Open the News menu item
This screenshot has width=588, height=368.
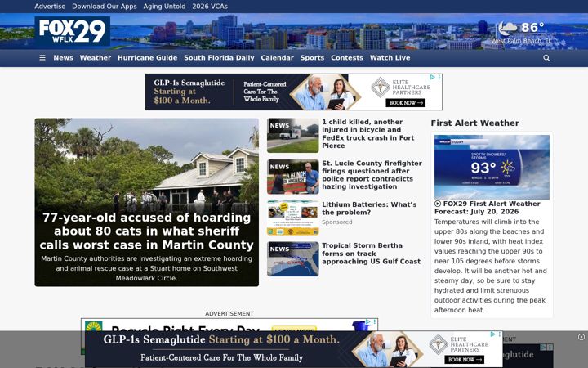[63, 58]
